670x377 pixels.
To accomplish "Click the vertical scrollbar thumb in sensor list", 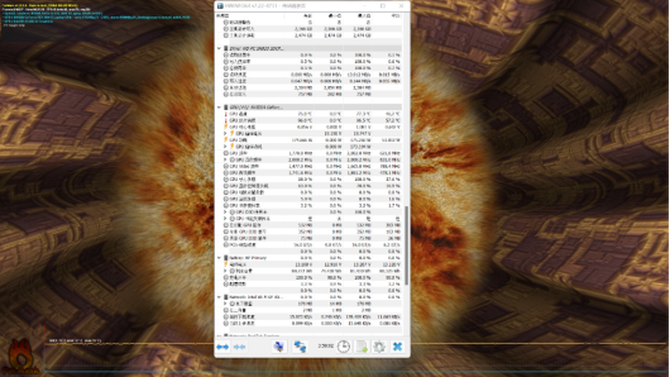I will (406, 245).
